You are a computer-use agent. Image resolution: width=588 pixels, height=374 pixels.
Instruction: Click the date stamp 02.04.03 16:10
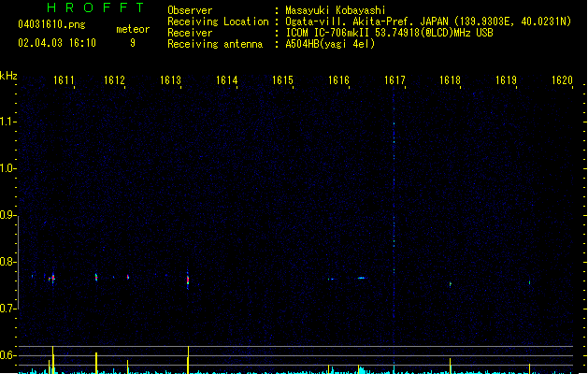57,43
